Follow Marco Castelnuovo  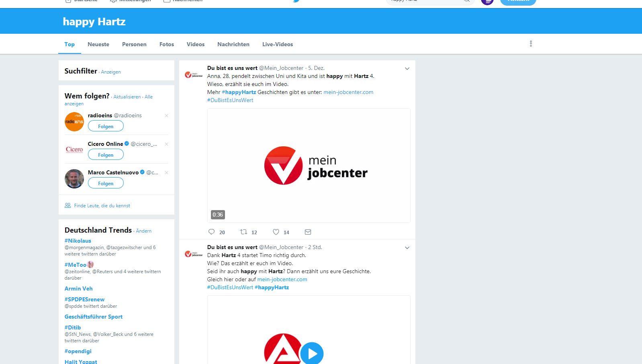click(x=106, y=183)
